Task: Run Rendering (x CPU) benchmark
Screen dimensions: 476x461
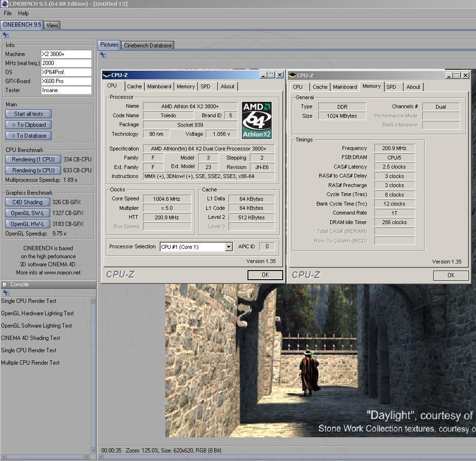Action: (33, 170)
